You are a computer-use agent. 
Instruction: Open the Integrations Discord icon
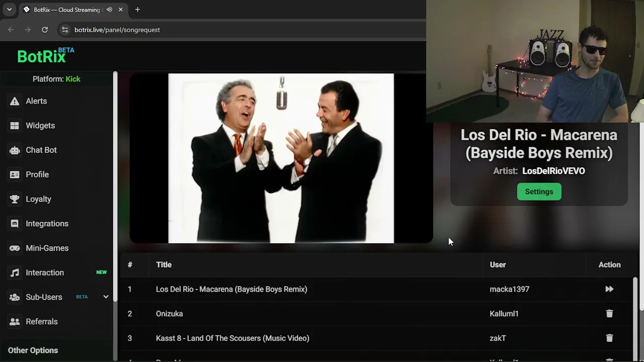tap(15, 224)
